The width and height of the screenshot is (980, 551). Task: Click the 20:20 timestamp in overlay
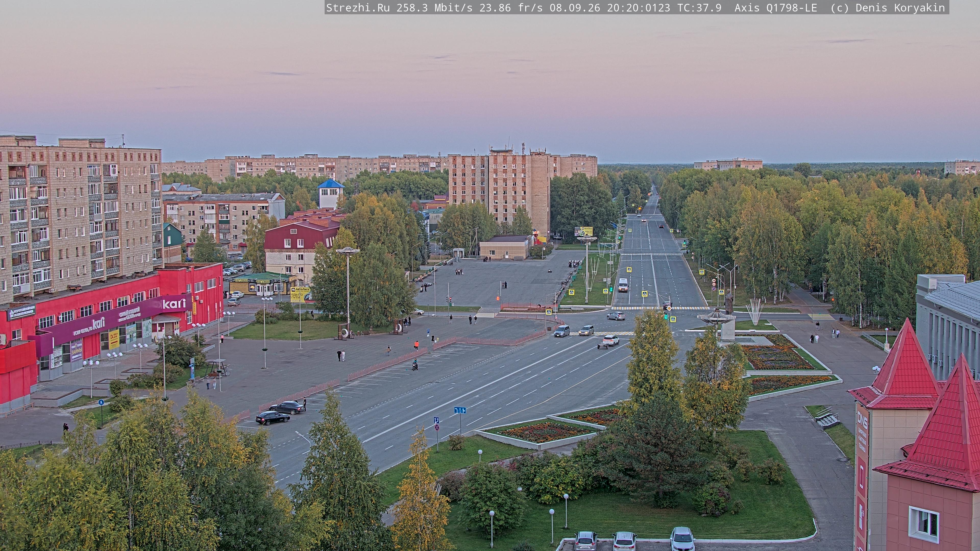pos(638,8)
